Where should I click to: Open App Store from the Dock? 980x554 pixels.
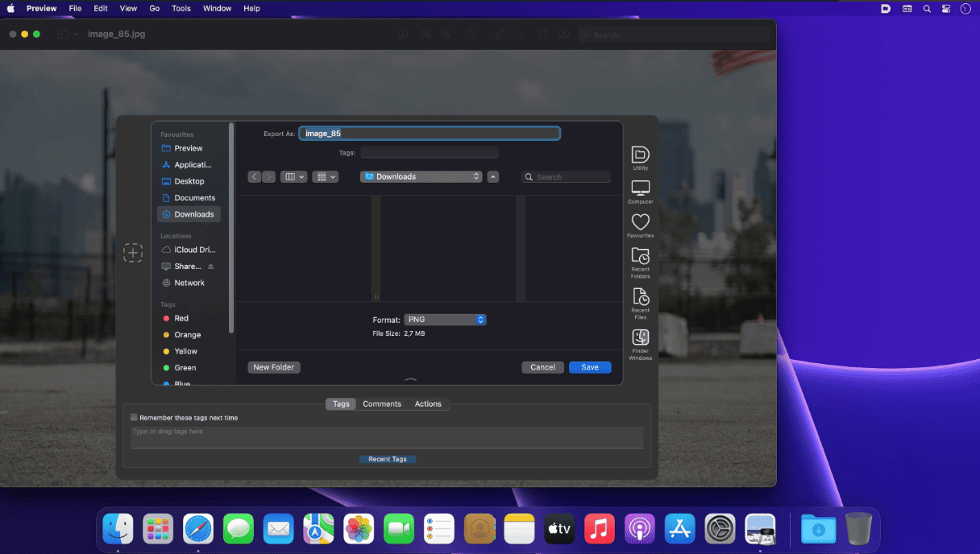tap(680, 529)
